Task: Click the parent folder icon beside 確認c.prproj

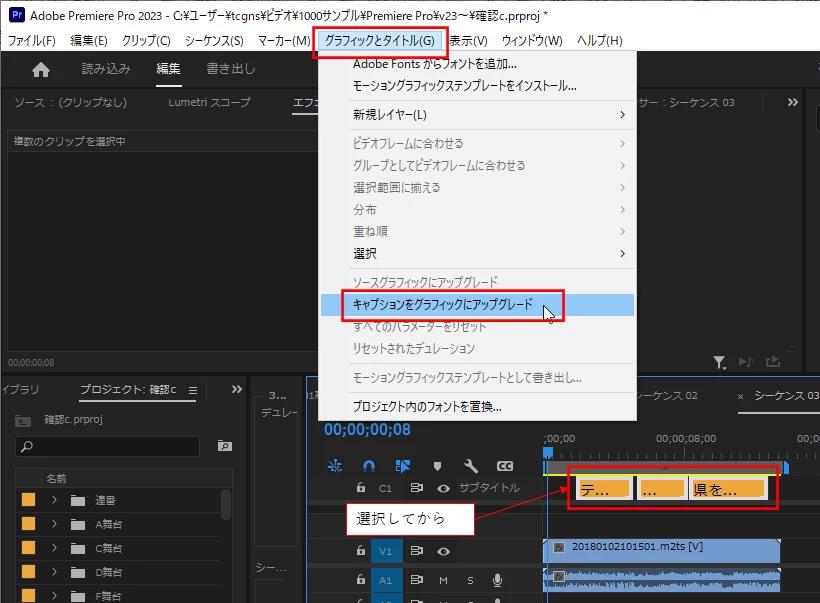Action: click(23, 420)
